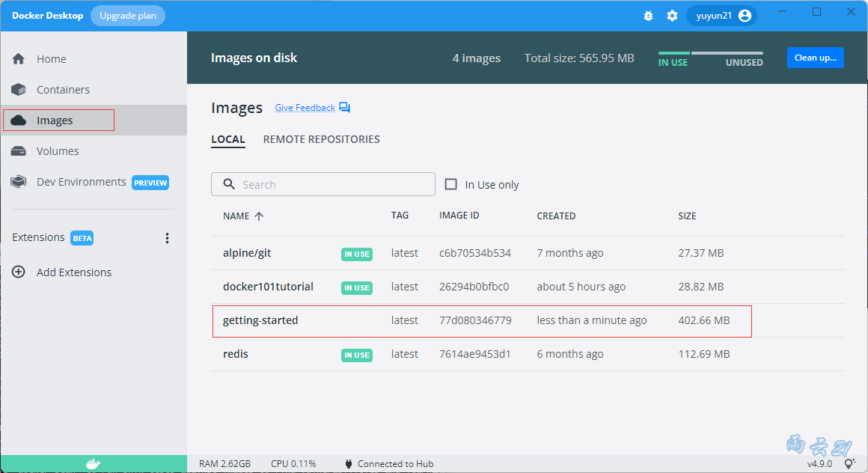Image resolution: width=868 pixels, height=473 pixels.
Task: Click the Docker whale status icon
Action: [93, 463]
